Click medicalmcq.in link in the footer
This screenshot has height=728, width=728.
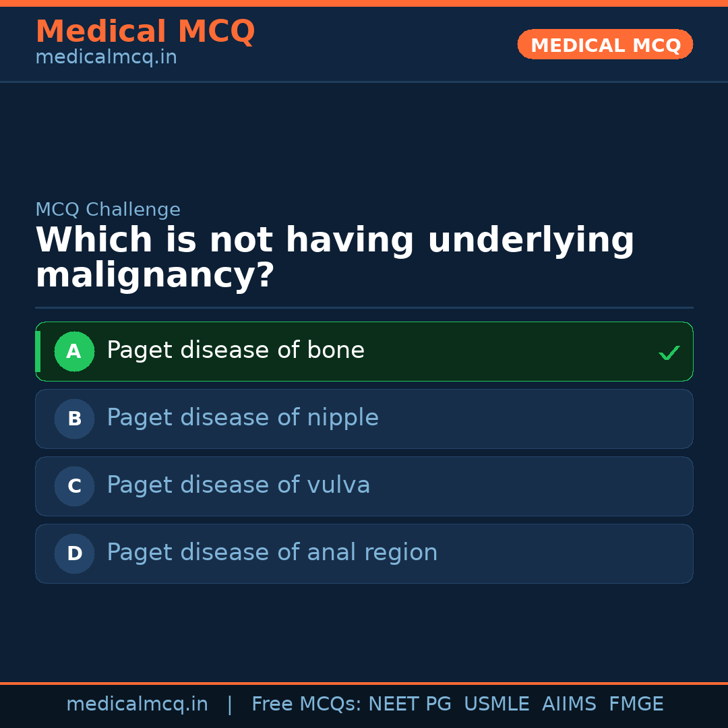(x=138, y=703)
